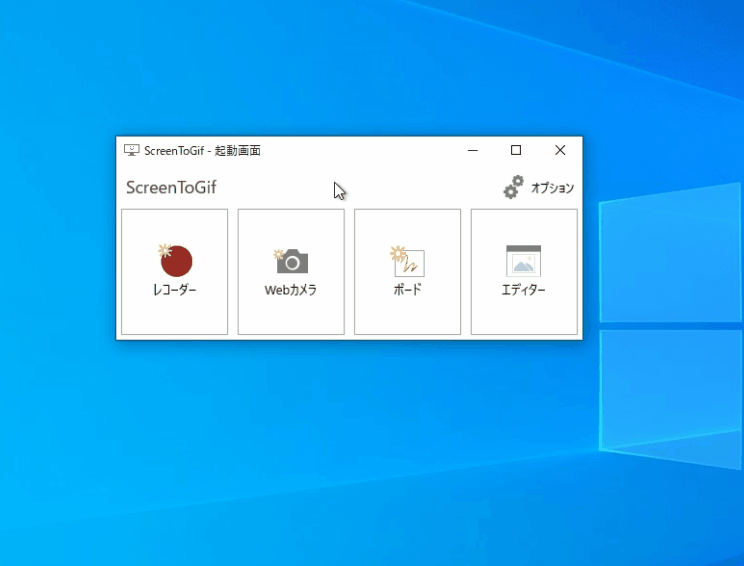The height and width of the screenshot is (566, 744).
Task: Maximize the ScreenToGif window
Action: 516,150
